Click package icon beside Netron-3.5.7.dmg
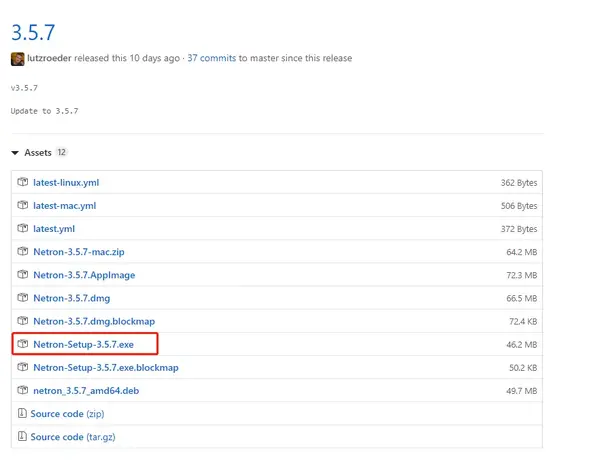 23,298
